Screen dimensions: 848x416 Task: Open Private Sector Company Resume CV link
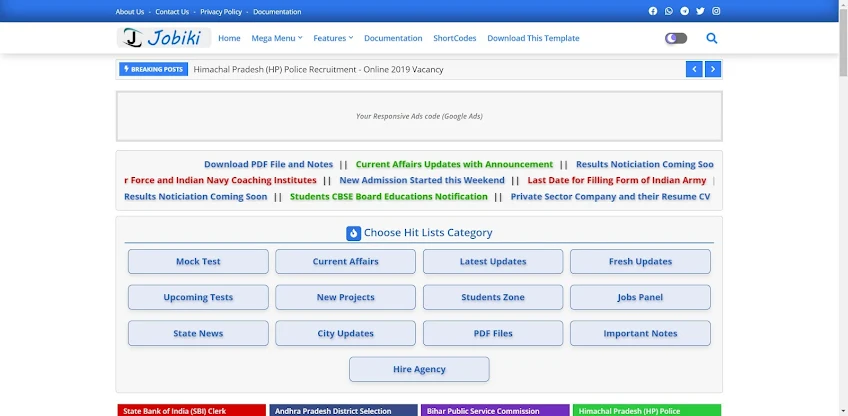pos(611,196)
